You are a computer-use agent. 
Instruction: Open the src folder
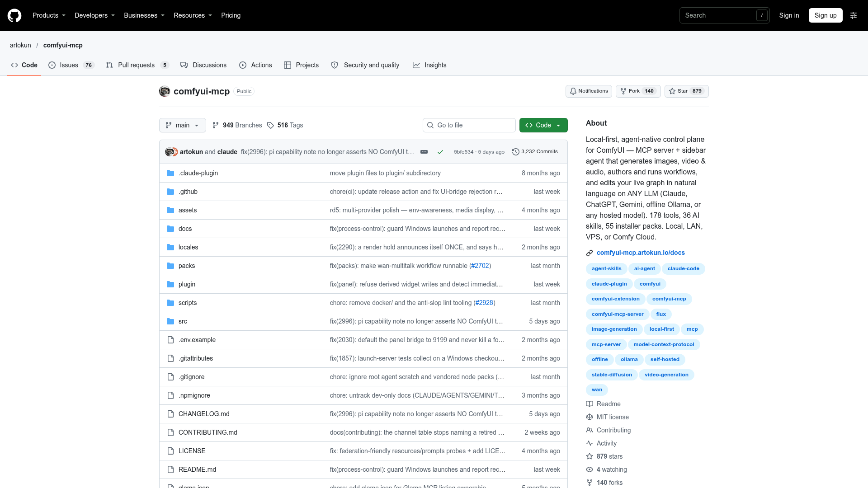pyautogui.click(x=183, y=321)
